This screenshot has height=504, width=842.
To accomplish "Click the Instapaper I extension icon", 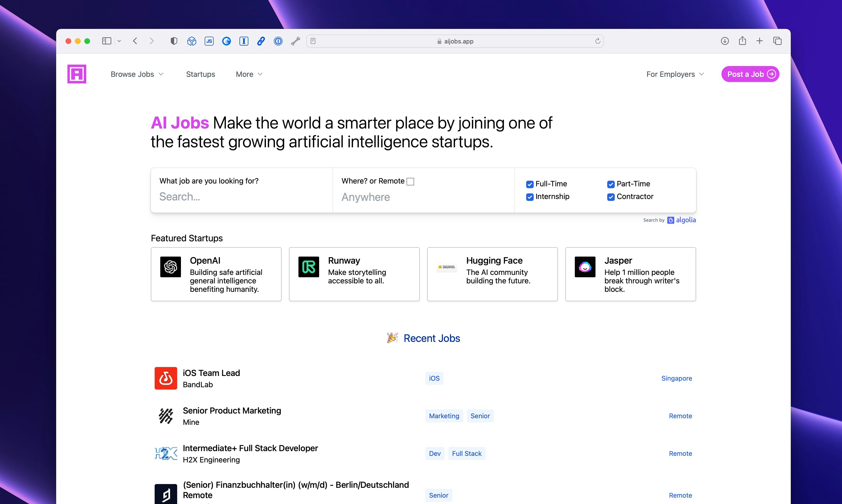I will [x=244, y=41].
